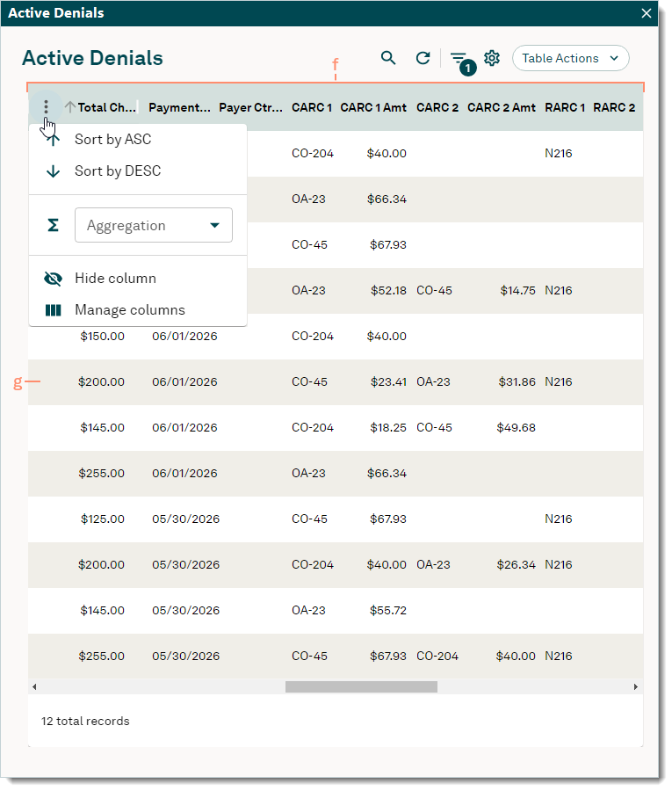Select the $125.00 total charge cell

click(x=103, y=519)
